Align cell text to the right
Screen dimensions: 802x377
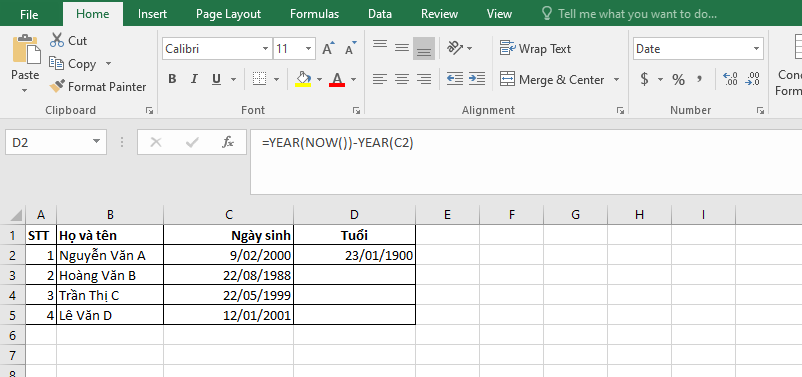pos(424,79)
